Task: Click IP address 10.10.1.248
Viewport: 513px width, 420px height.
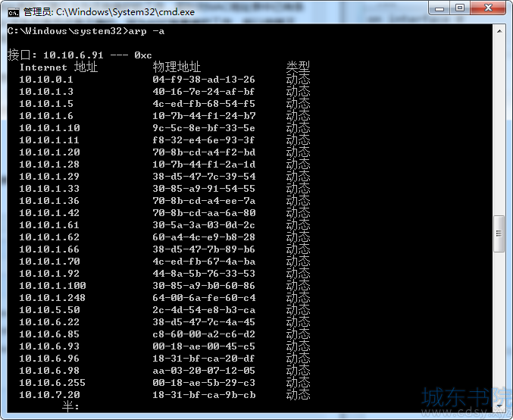Action: (x=52, y=298)
